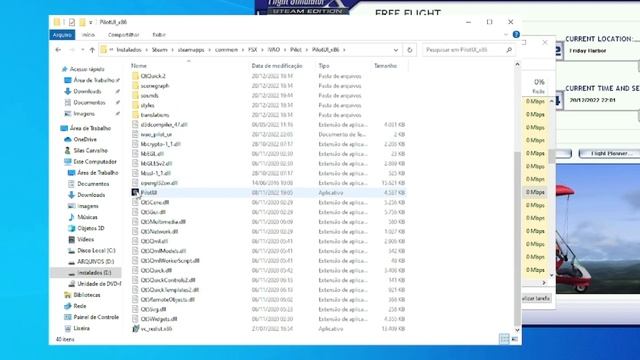Select the Qt5Network.dll file

pos(159,231)
